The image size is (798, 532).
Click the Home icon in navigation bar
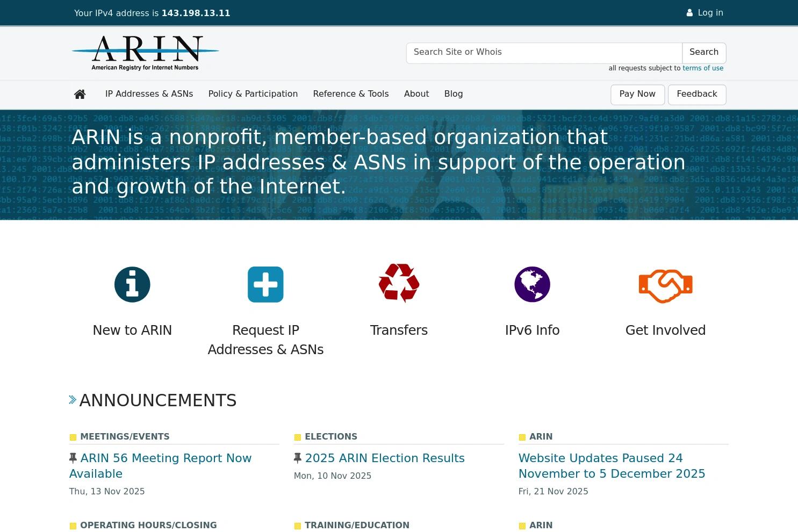click(x=80, y=94)
